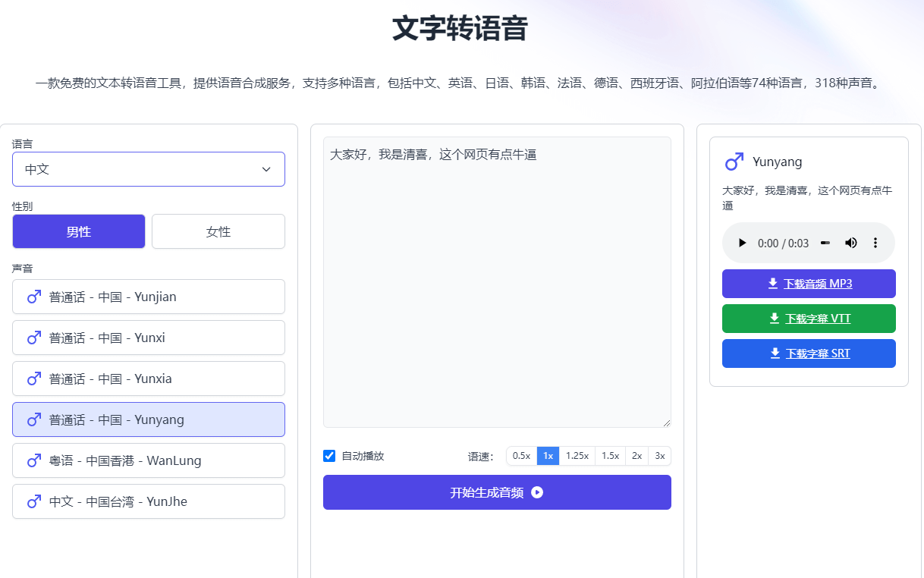Click the male icon beside YunJhe Taiwan voice
This screenshot has height=578, width=924.
[x=33, y=501]
